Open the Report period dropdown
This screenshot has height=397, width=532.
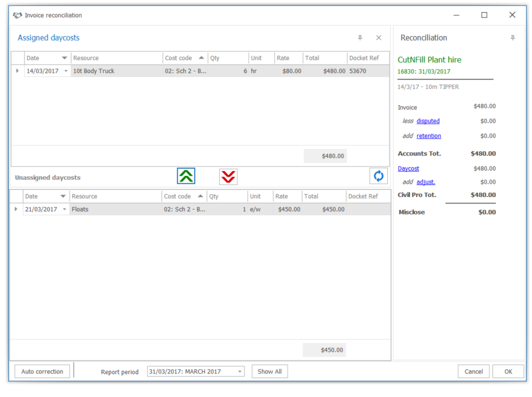click(x=240, y=372)
